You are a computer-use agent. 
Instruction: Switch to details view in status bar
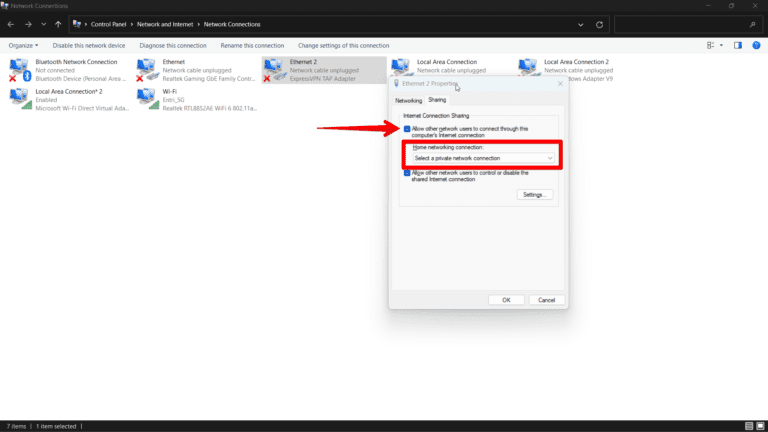click(749, 426)
